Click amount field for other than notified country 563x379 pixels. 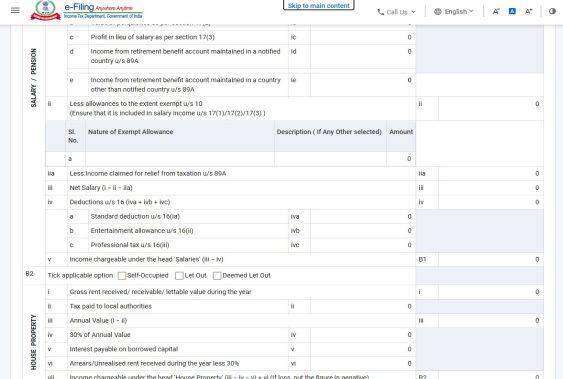pos(363,85)
